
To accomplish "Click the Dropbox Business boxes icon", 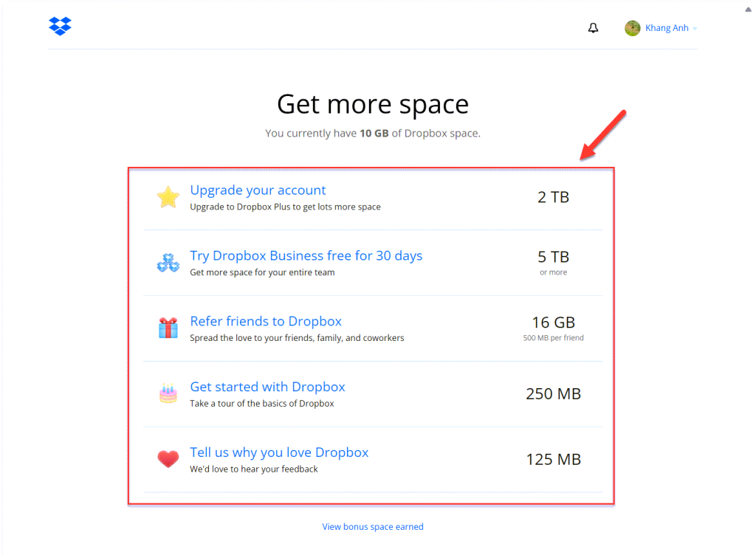I will point(168,263).
